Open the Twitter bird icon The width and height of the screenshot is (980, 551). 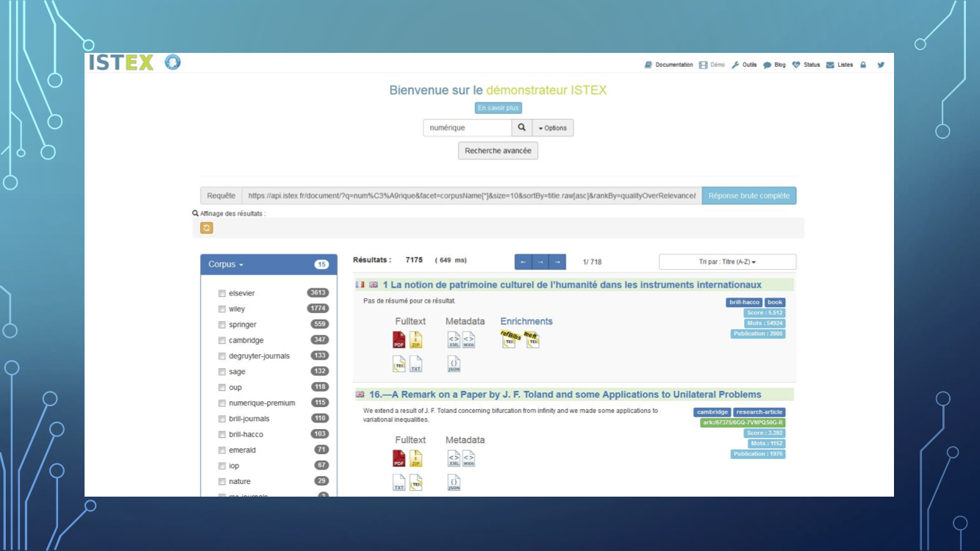pyautogui.click(x=881, y=65)
